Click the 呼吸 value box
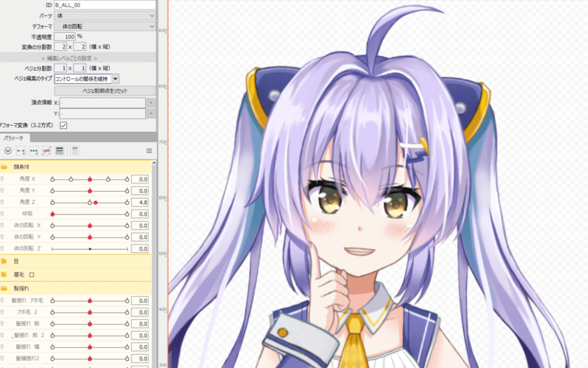The width and height of the screenshot is (588, 368). coord(140,214)
